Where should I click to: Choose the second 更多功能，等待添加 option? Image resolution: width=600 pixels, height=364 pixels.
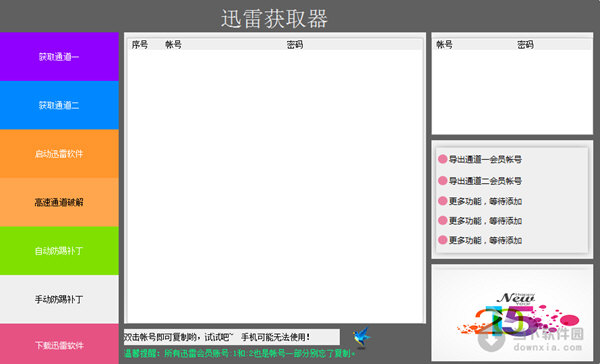pyautogui.click(x=480, y=220)
